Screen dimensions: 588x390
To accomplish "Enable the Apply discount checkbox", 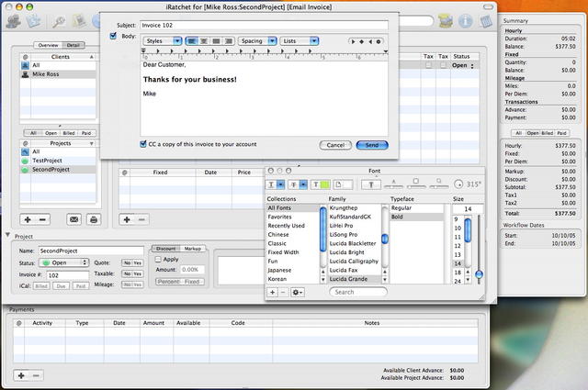I will [x=158, y=260].
